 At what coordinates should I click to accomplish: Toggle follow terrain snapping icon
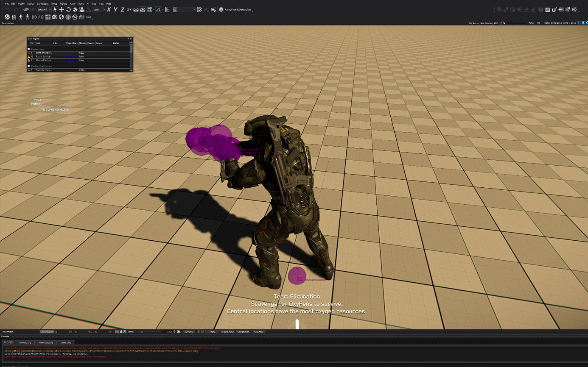[136, 9]
